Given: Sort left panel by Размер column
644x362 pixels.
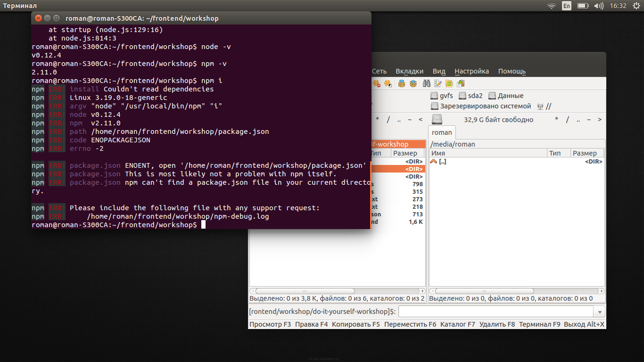Looking at the screenshot, I should point(408,153).
